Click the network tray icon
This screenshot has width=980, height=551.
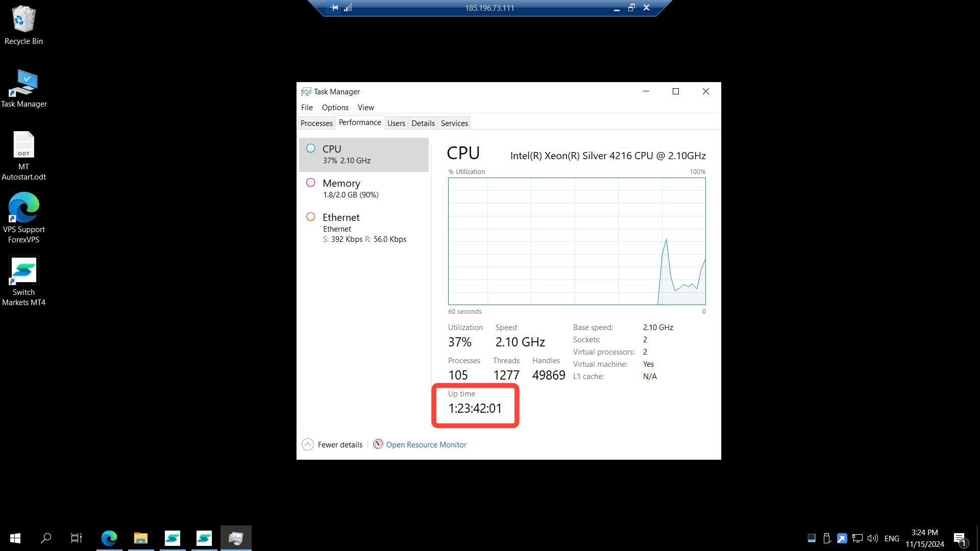click(x=857, y=538)
